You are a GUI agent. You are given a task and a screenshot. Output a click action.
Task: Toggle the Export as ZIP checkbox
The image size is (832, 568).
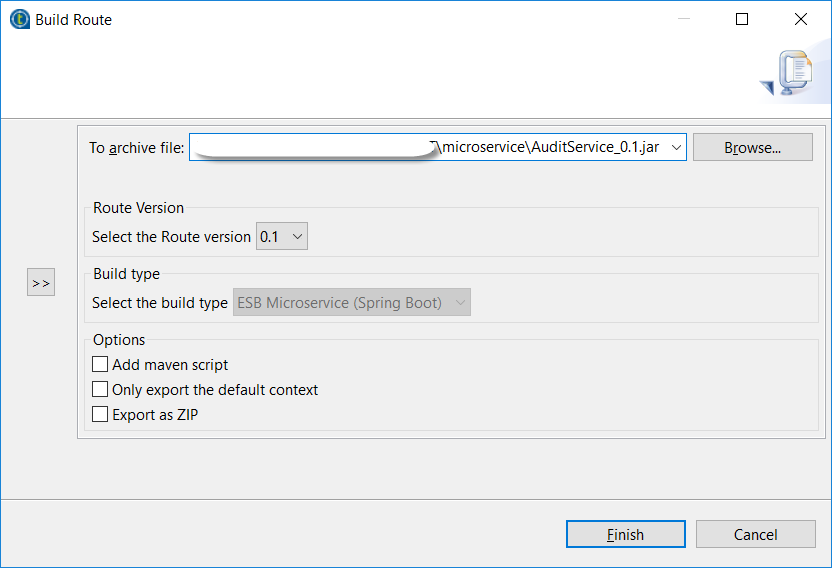click(x=100, y=414)
